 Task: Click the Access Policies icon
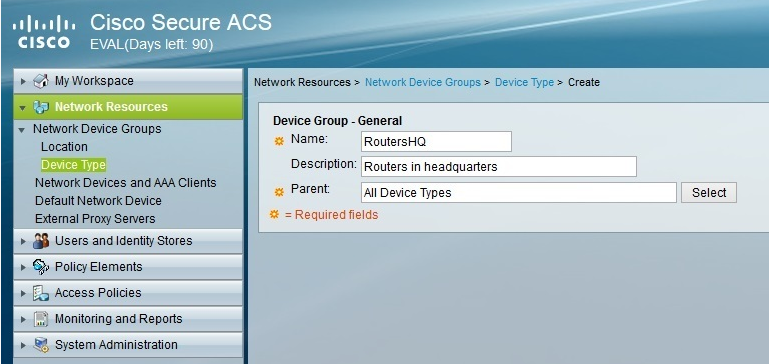pos(41,293)
